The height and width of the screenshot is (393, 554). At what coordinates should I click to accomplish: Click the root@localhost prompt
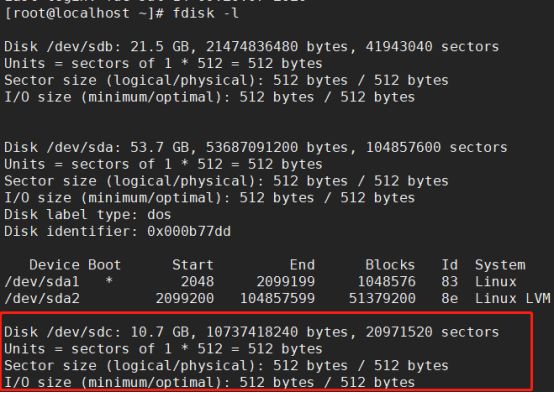tap(84, 13)
